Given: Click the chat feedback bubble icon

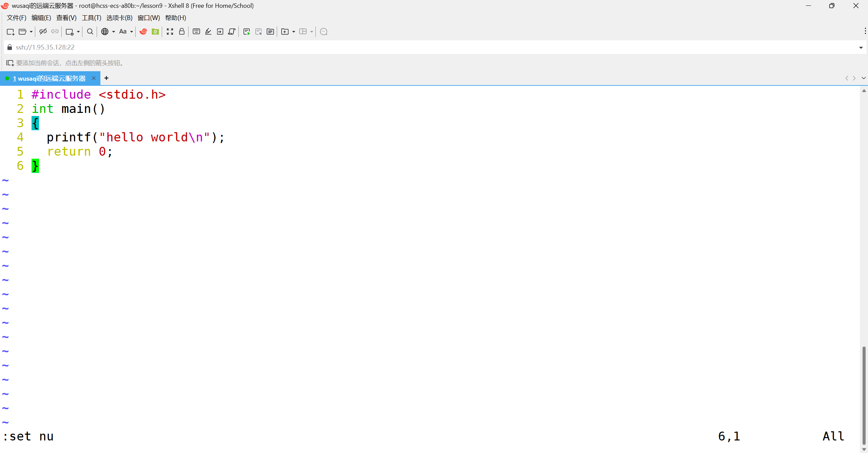Looking at the screenshot, I should [x=324, y=32].
